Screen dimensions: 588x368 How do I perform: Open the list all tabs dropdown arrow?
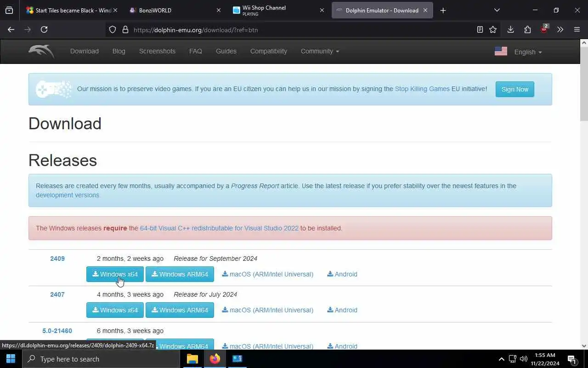pyautogui.click(x=497, y=10)
